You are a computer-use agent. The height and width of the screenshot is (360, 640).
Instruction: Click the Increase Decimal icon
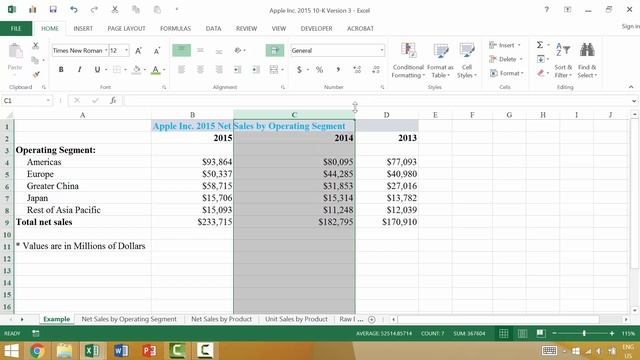click(357, 70)
